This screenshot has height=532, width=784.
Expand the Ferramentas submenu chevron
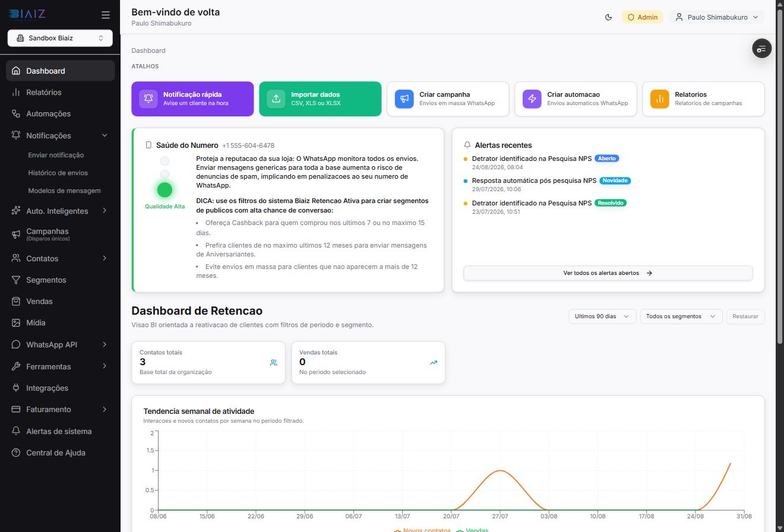pos(105,366)
